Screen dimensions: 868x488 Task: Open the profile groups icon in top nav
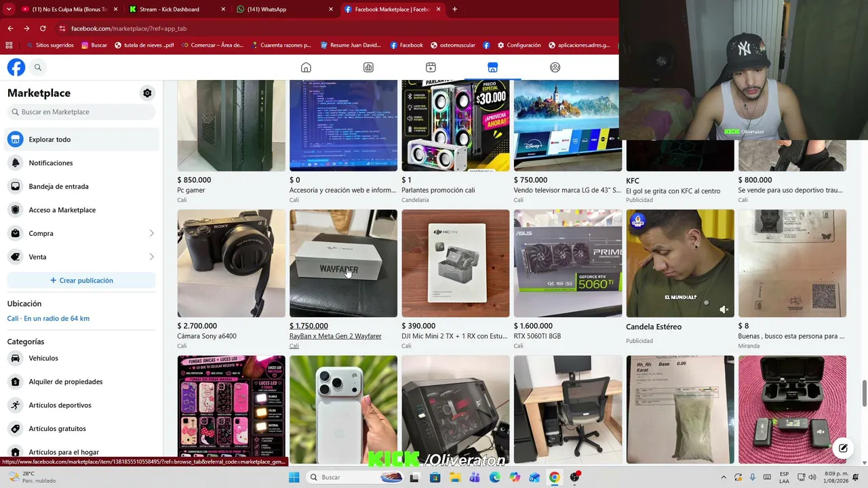[555, 67]
